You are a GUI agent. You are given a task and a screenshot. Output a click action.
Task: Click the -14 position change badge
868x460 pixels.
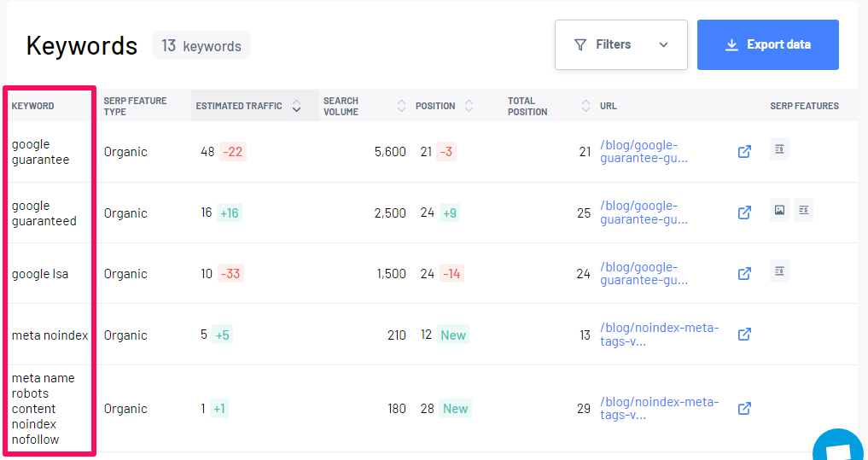(x=451, y=273)
